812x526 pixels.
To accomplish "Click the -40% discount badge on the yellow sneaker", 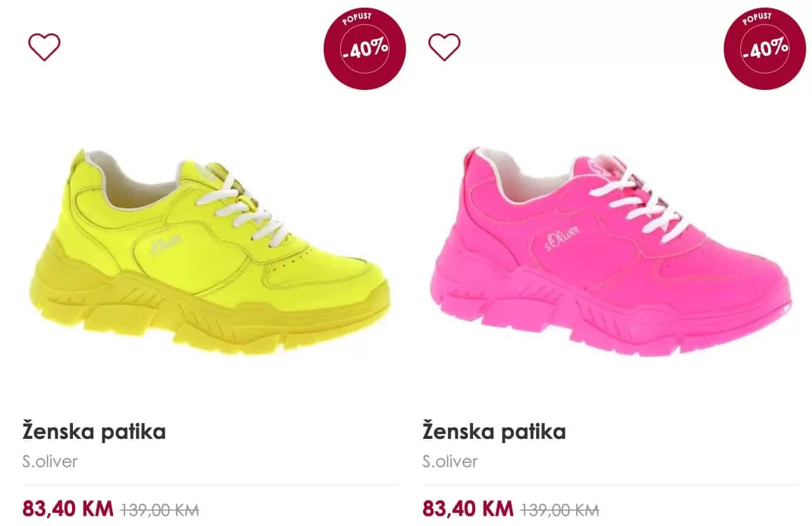I will pyautogui.click(x=365, y=48).
